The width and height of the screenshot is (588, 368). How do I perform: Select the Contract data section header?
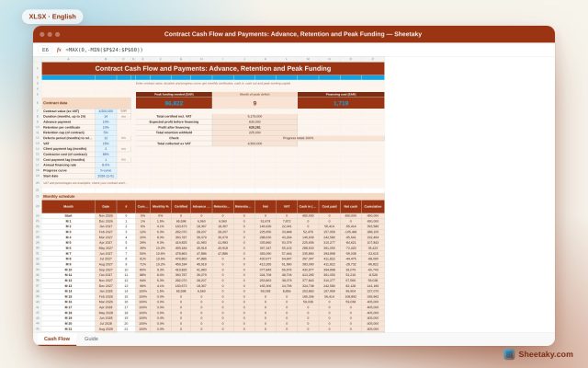point(86,103)
